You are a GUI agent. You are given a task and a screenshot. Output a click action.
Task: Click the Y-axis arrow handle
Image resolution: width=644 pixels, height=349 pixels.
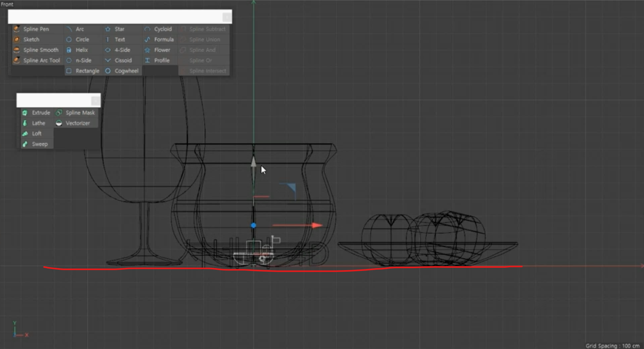coord(253,161)
